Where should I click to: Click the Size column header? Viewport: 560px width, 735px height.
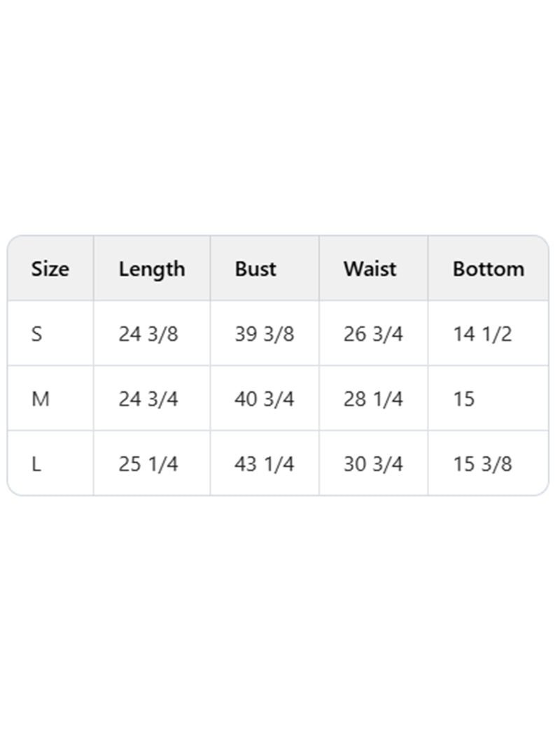[x=50, y=269]
